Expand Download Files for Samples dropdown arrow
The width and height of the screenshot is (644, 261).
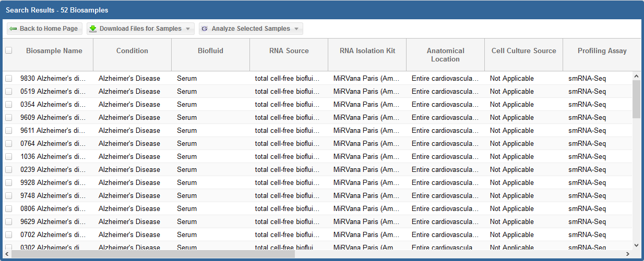pos(188,29)
